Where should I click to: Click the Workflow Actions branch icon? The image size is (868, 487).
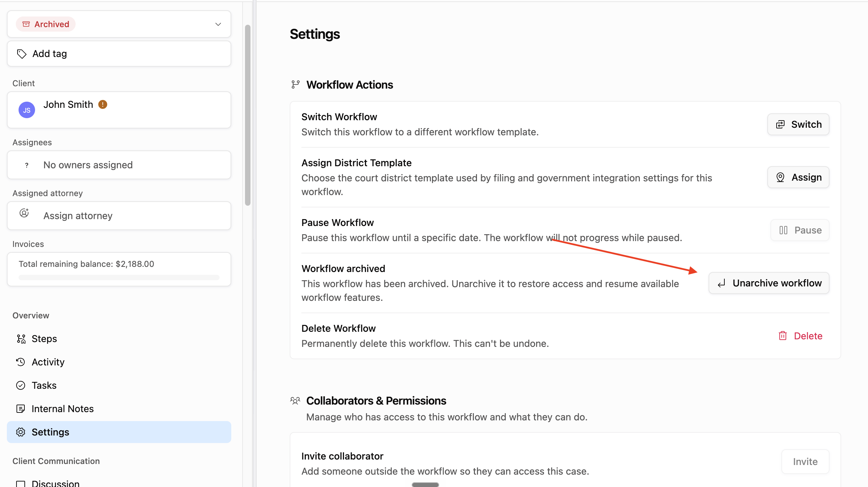[296, 84]
